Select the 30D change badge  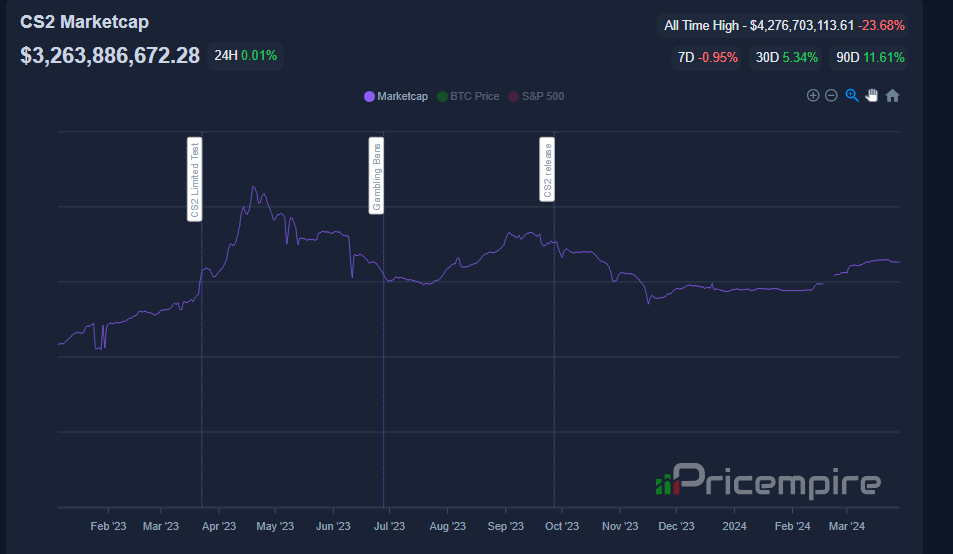787,58
